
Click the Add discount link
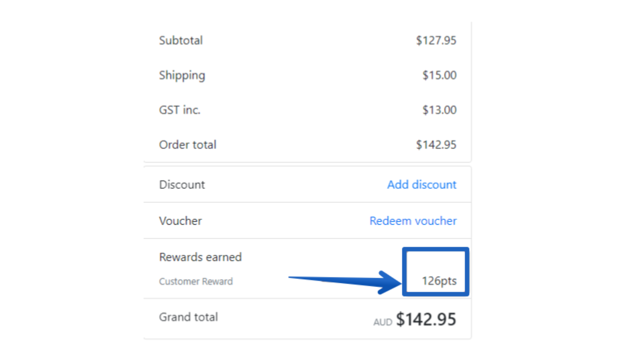click(422, 185)
